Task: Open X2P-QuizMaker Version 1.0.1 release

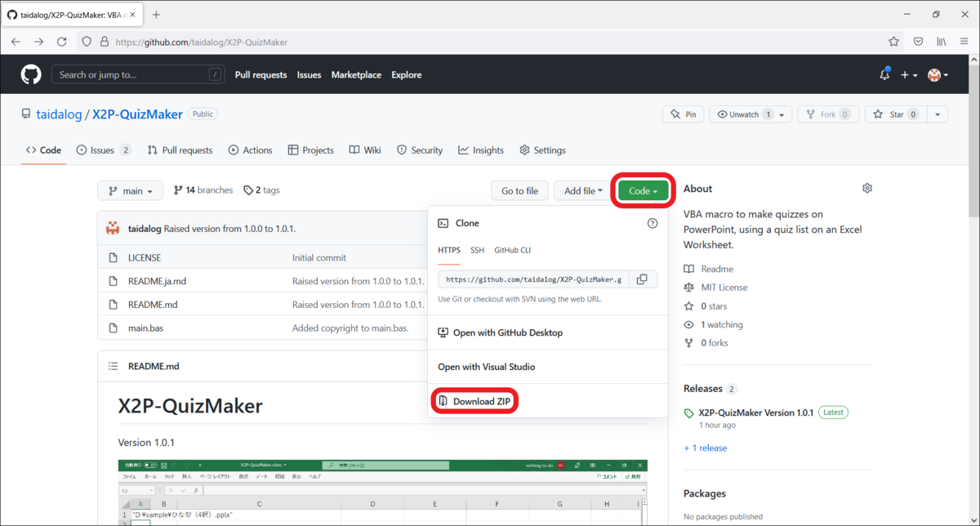Action: click(756, 412)
